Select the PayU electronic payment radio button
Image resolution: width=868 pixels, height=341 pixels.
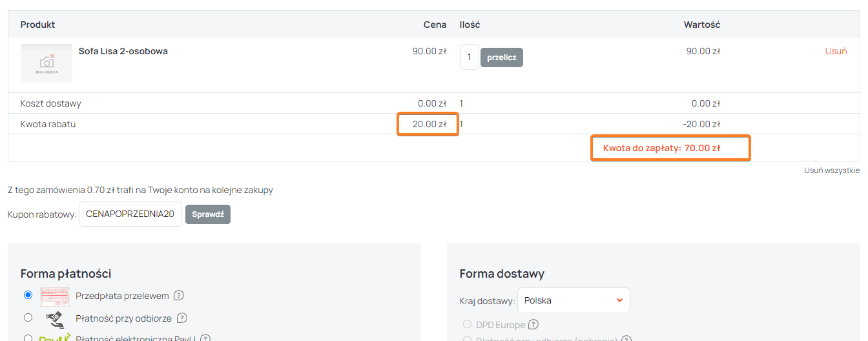coord(28,338)
